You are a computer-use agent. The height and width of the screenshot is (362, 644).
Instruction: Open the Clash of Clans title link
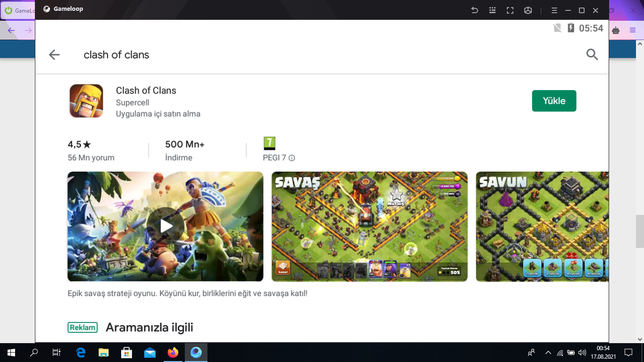(x=146, y=90)
